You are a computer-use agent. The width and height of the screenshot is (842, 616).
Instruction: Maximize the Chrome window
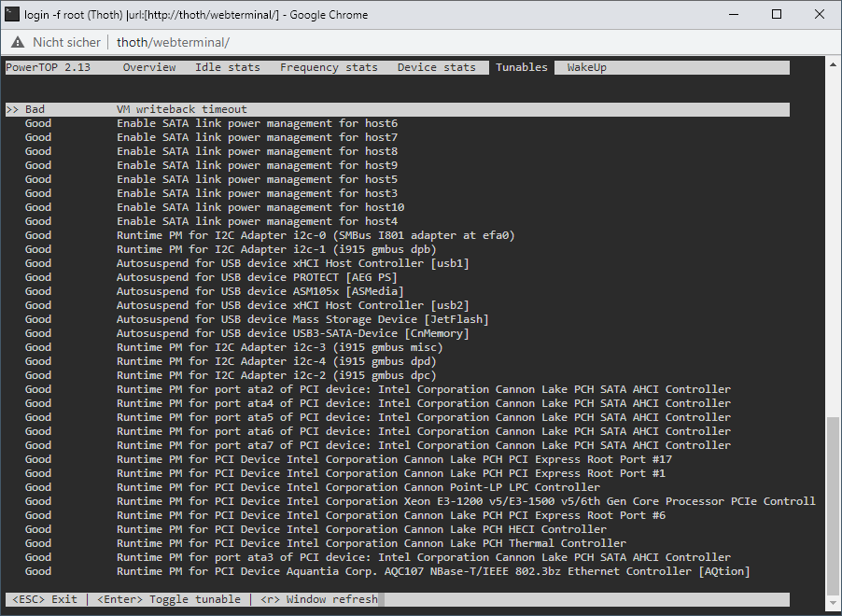777,15
